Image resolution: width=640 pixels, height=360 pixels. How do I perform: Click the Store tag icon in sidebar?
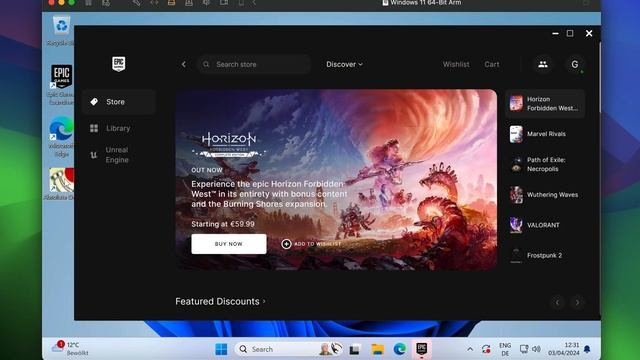(x=94, y=102)
